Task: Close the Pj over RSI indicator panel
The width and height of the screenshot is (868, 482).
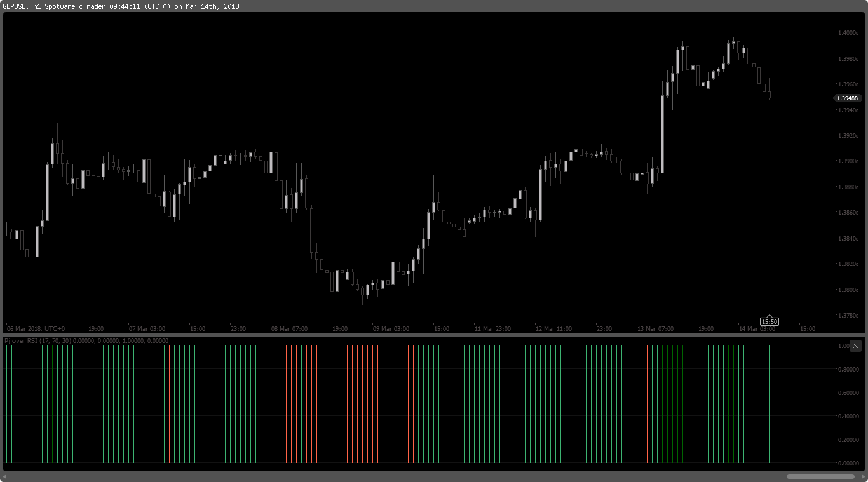Action: 855,346
